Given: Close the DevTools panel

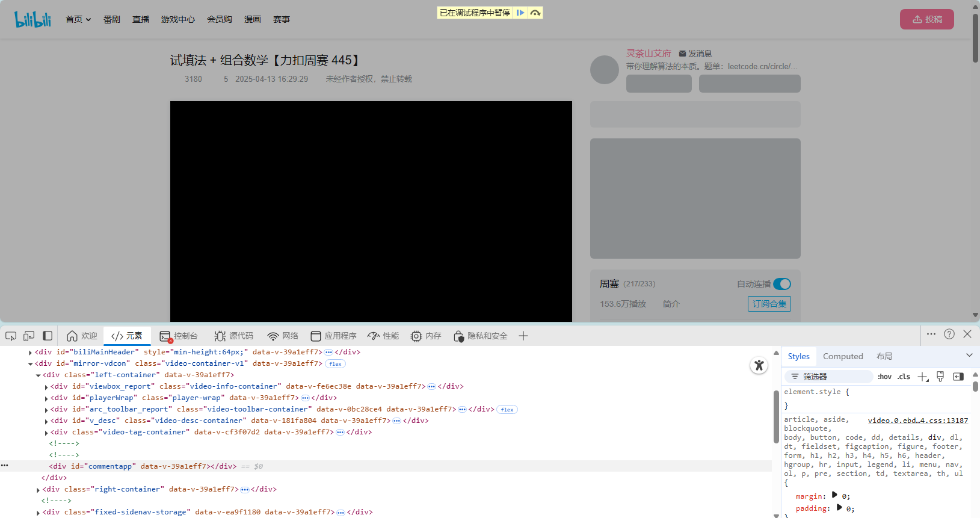Looking at the screenshot, I should coord(967,334).
